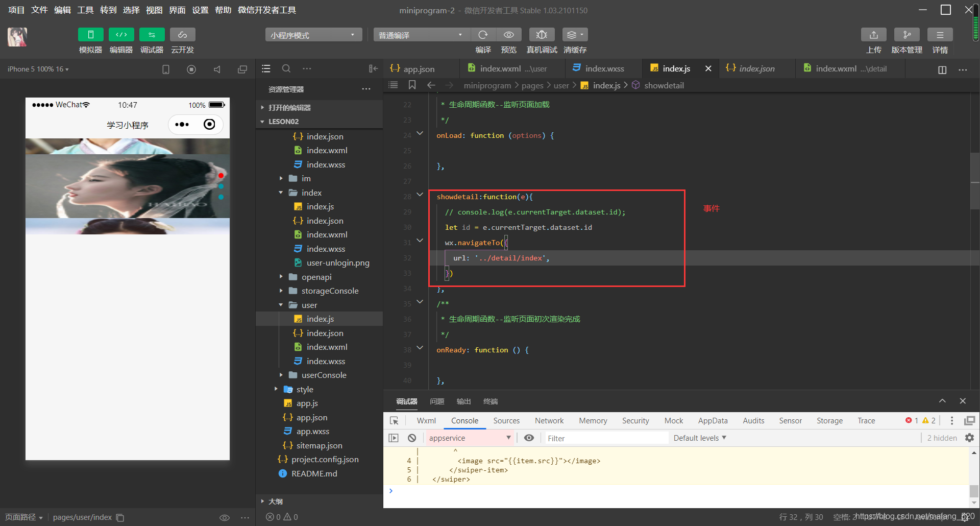
Task: Open explorer list view icon
Action: click(266, 68)
